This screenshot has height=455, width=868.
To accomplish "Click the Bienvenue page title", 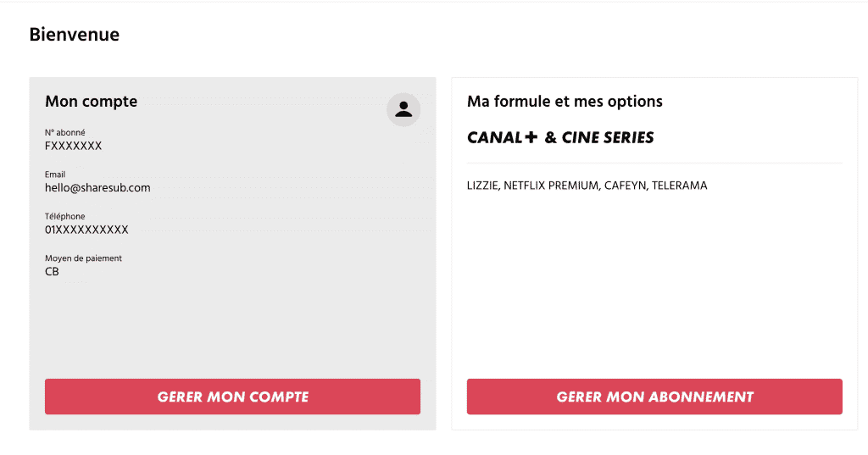I will [x=75, y=35].
